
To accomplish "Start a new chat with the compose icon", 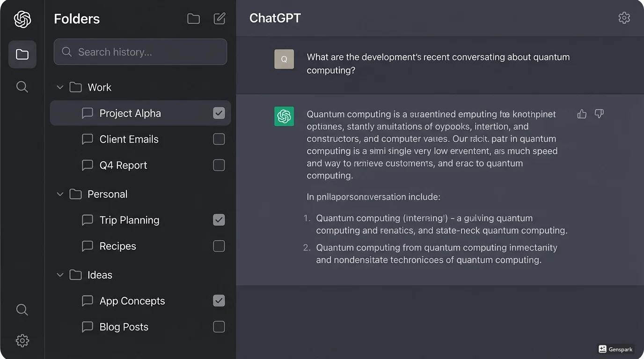I will pyautogui.click(x=219, y=18).
